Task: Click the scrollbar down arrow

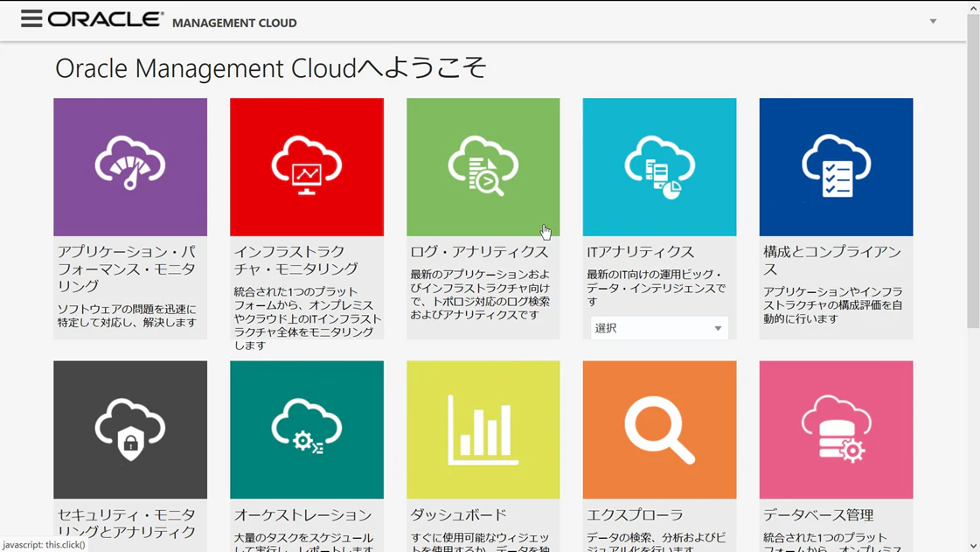Action: tap(973, 545)
